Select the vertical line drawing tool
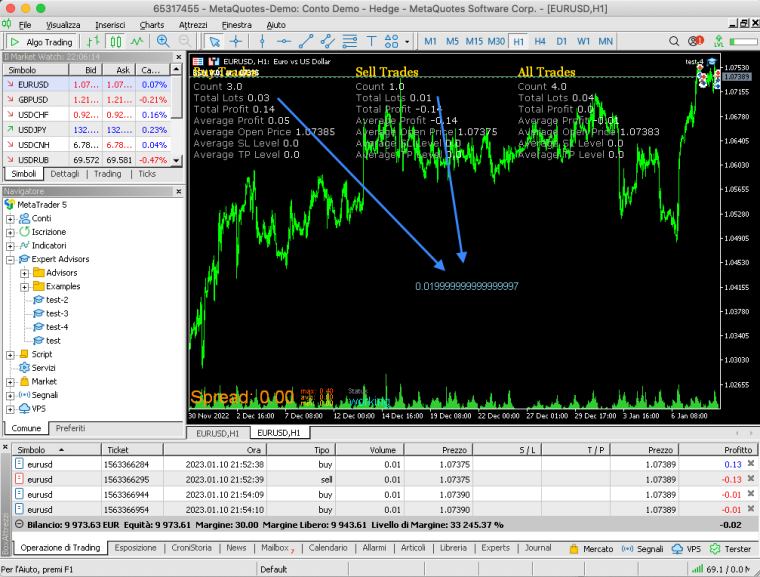The image size is (760, 577). pos(262,42)
